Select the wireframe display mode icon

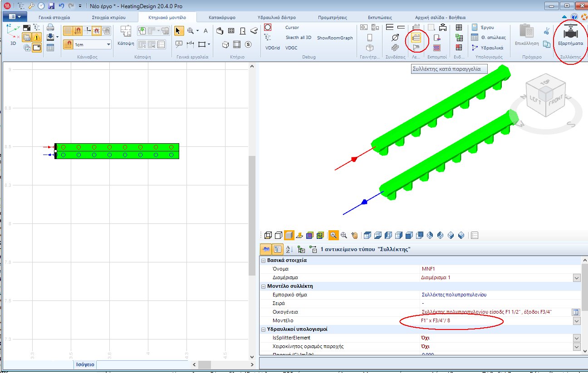click(x=268, y=235)
